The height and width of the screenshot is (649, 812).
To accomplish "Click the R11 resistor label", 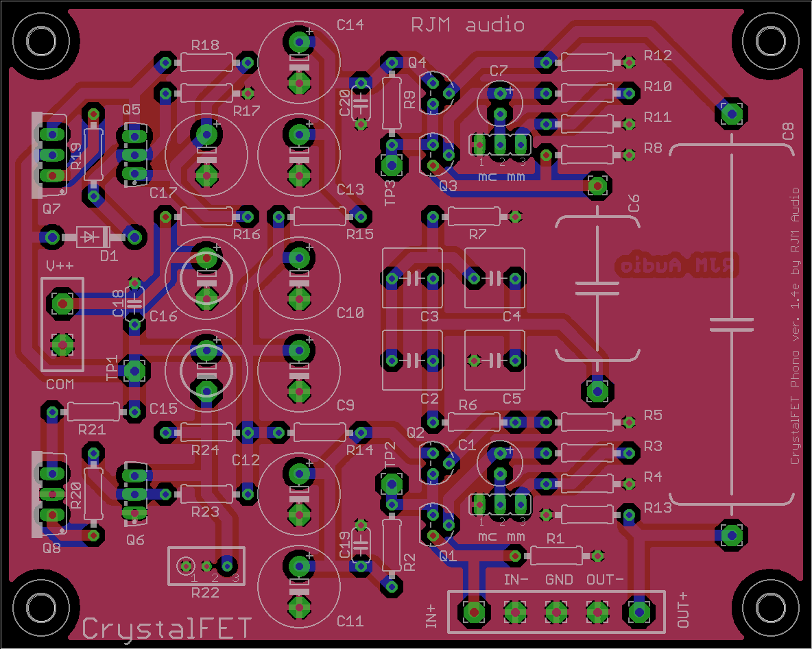I will pos(658,117).
